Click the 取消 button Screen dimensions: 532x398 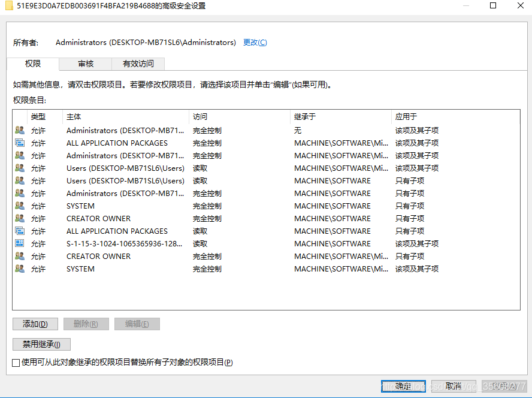coord(454,386)
